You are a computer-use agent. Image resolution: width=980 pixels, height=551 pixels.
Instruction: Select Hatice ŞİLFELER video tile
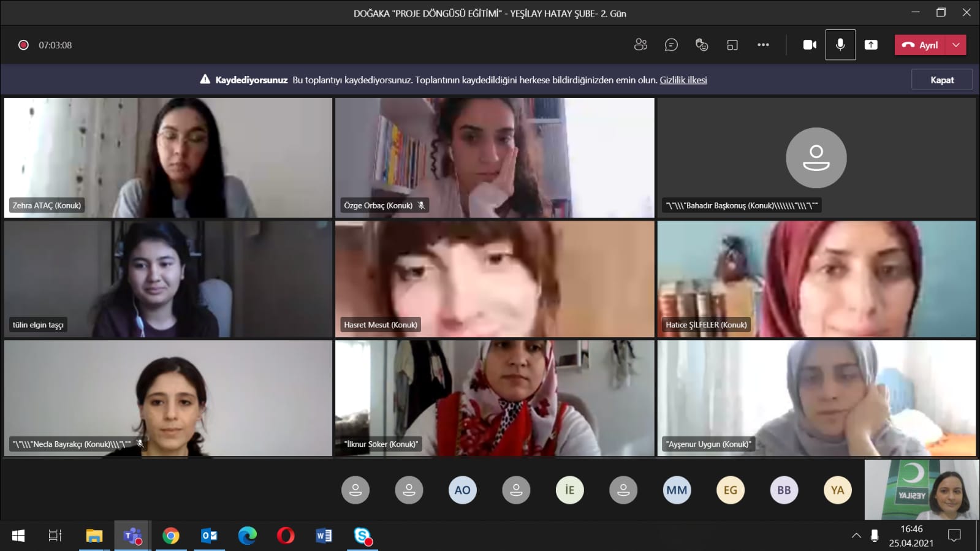[x=816, y=279]
